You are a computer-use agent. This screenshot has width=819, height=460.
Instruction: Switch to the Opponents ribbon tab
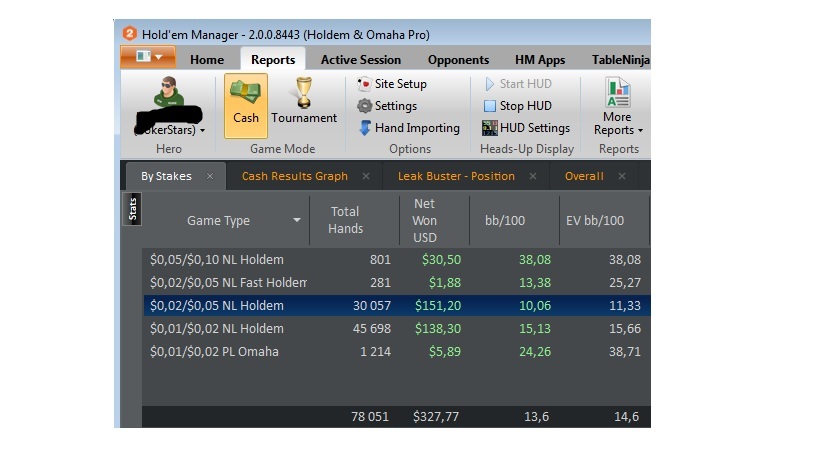click(458, 60)
